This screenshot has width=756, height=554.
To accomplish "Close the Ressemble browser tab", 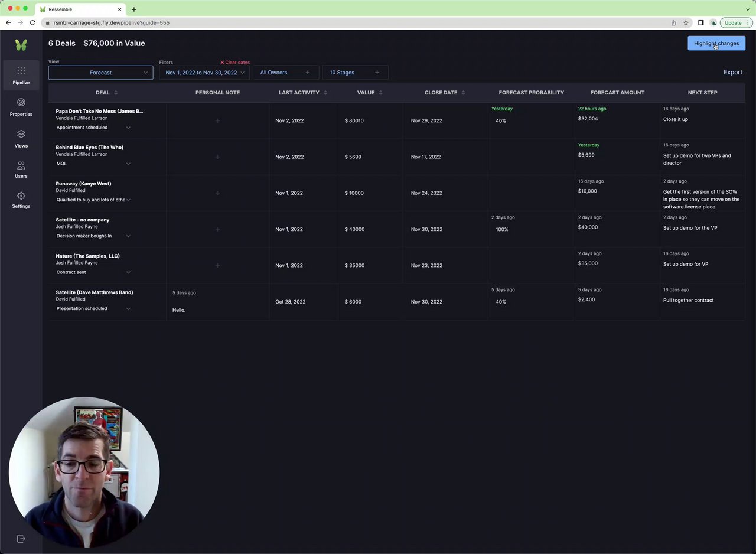I will point(120,9).
